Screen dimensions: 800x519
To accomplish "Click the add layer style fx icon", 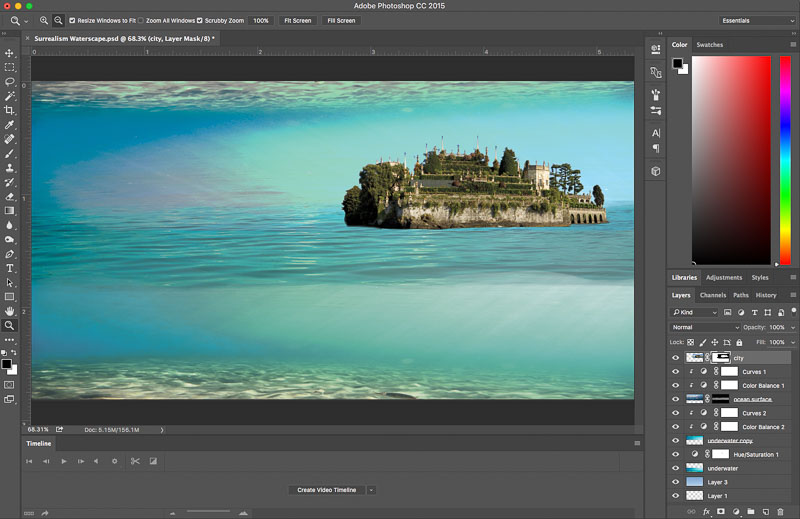I will click(706, 511).
